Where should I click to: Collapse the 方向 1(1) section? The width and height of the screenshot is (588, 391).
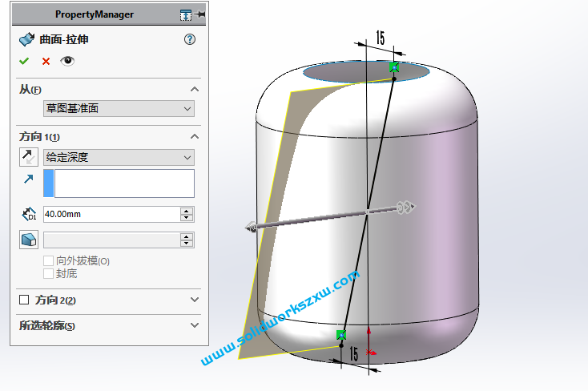coord(194,136)
